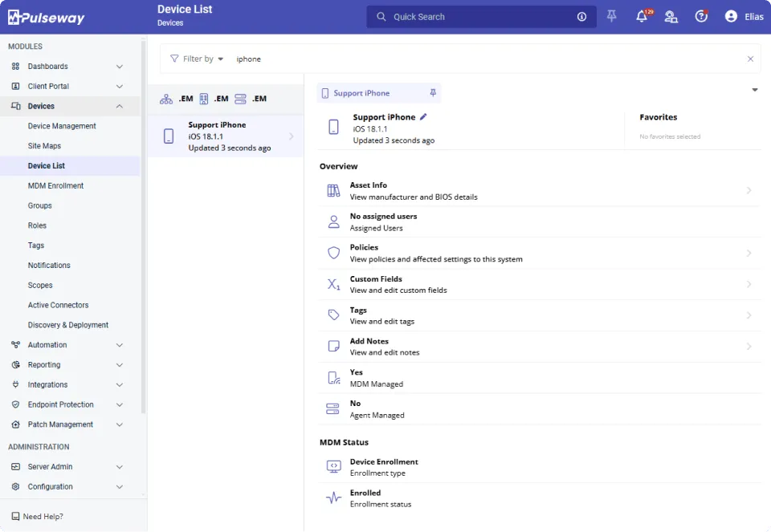Click the Enrollment status pulse icon
771x532 pixels.
(333, 498)
